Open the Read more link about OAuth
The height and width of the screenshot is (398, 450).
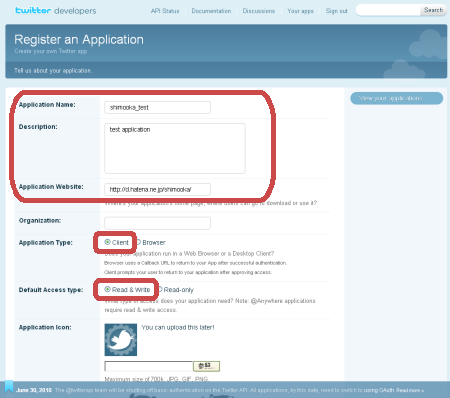pos(410,390)
